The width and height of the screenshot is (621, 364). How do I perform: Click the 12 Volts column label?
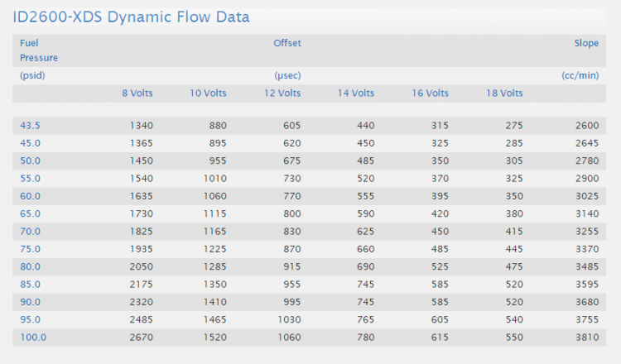coord(282,93)
